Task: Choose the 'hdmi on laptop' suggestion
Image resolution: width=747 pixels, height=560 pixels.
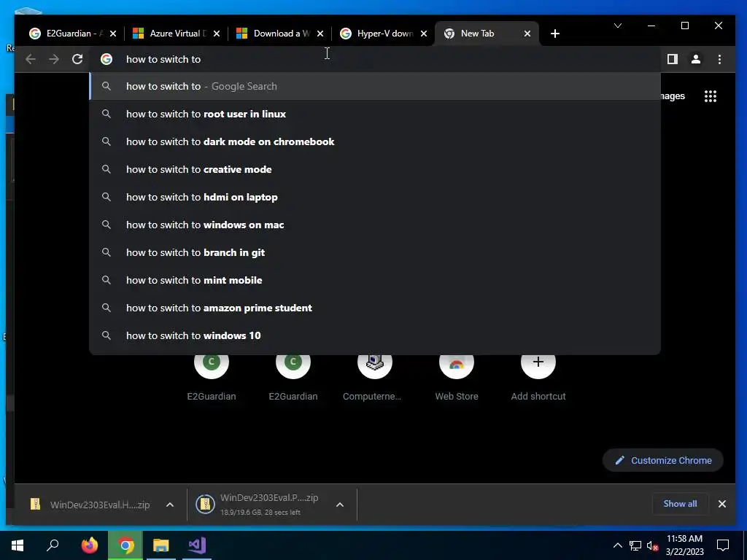Action: point(374,197)
